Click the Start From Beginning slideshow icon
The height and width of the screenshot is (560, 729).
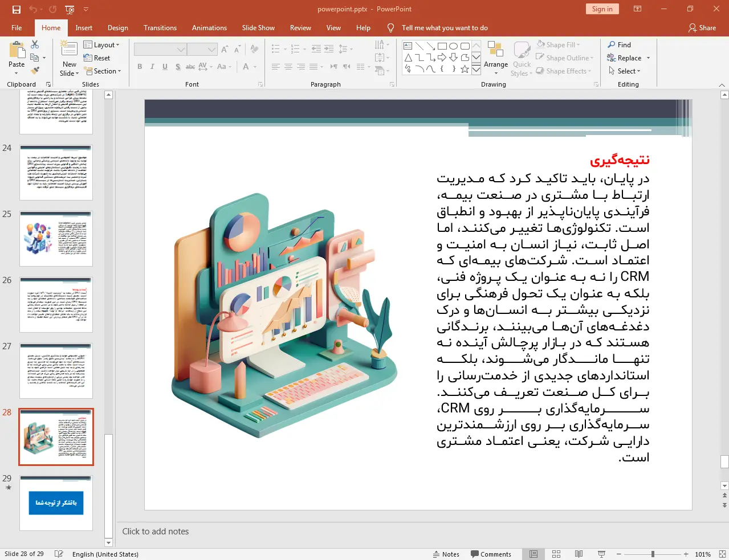(70, 9)
